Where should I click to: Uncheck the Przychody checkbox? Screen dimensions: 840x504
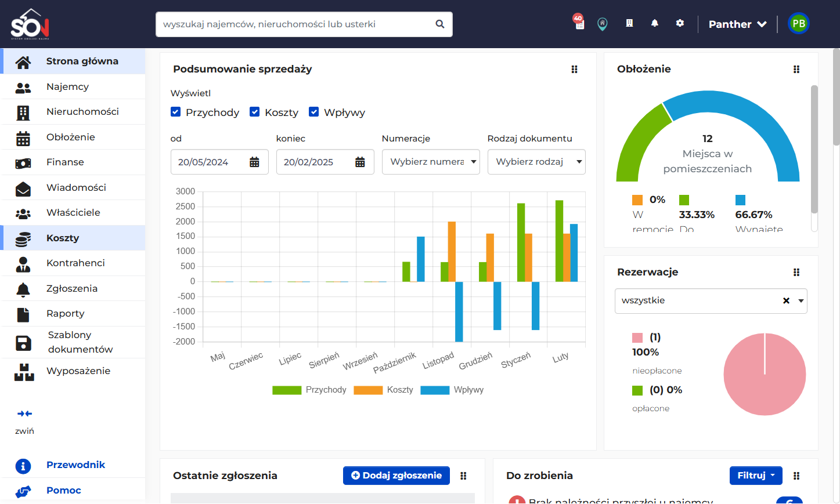176,112
